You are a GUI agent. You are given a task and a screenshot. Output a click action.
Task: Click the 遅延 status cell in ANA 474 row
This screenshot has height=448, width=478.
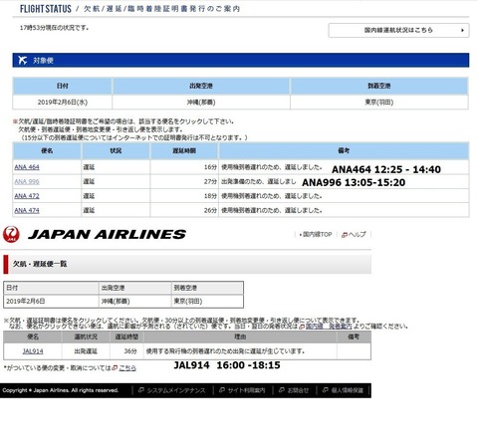pos(116,210)
